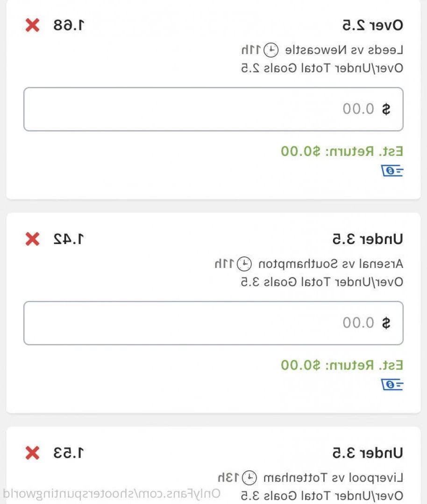The height and width of the screenshot is (504, 427).
Task: Click the first Est. Return $0.00 text
Action: pyautogui.click(x=342, y=151)
